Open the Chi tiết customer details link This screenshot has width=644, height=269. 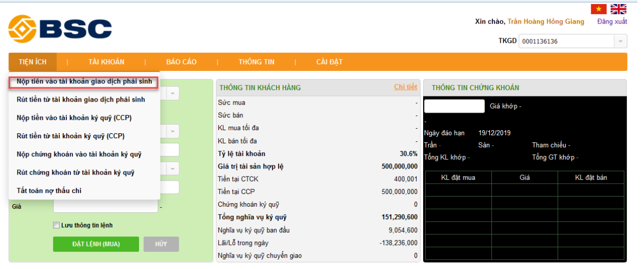pyautogui.click(x=406, y=87)
